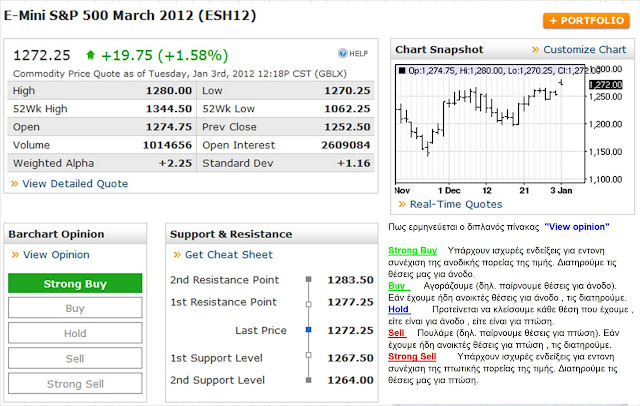Click the arrows before Real-Time Quotes

[402, 204]
